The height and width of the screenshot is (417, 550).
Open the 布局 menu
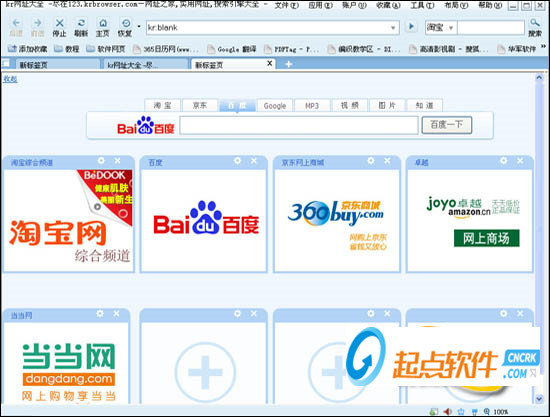[x=456, y=5]
